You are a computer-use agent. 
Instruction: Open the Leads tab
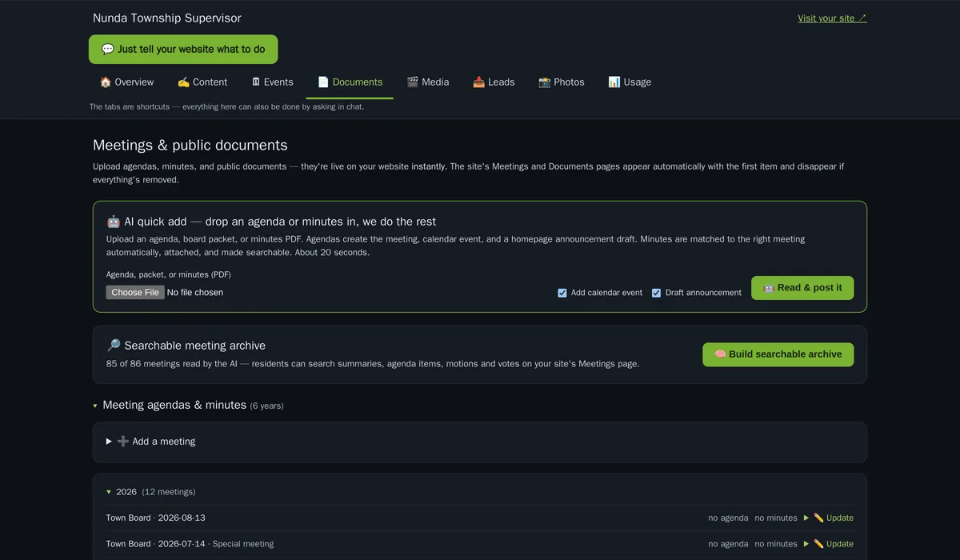(x=494, y=82)
